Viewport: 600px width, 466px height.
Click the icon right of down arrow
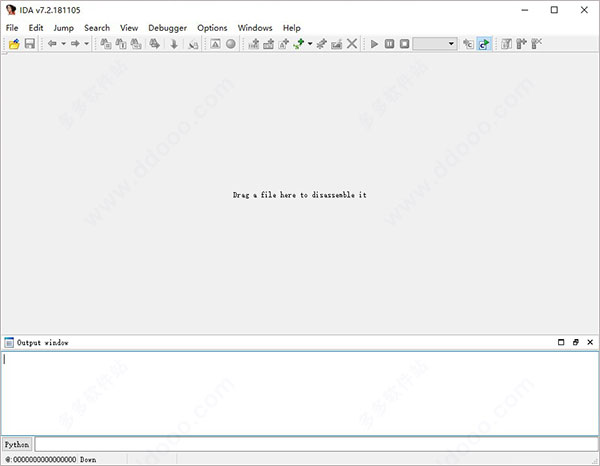tap(193, 44)
